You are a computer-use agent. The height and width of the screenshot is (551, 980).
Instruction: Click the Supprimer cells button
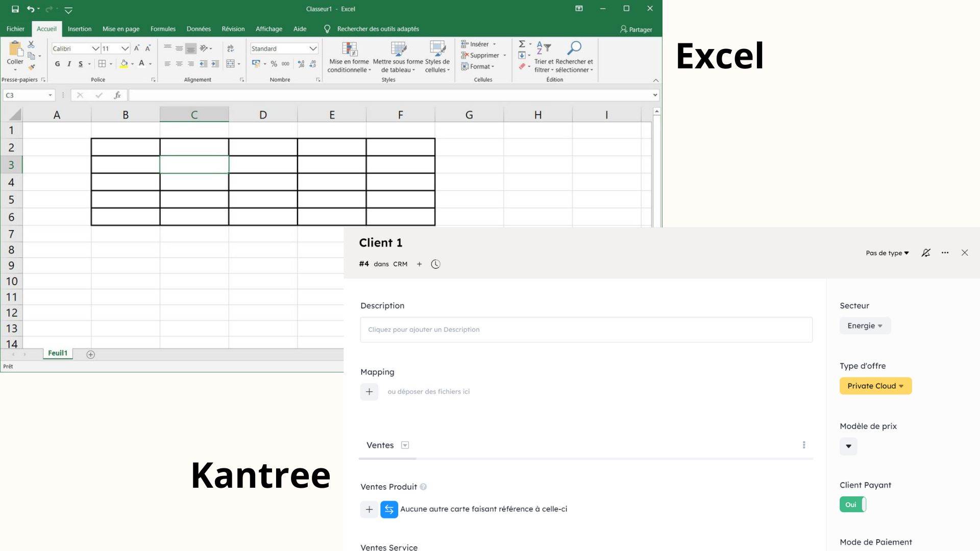click(x=483, y=55)
